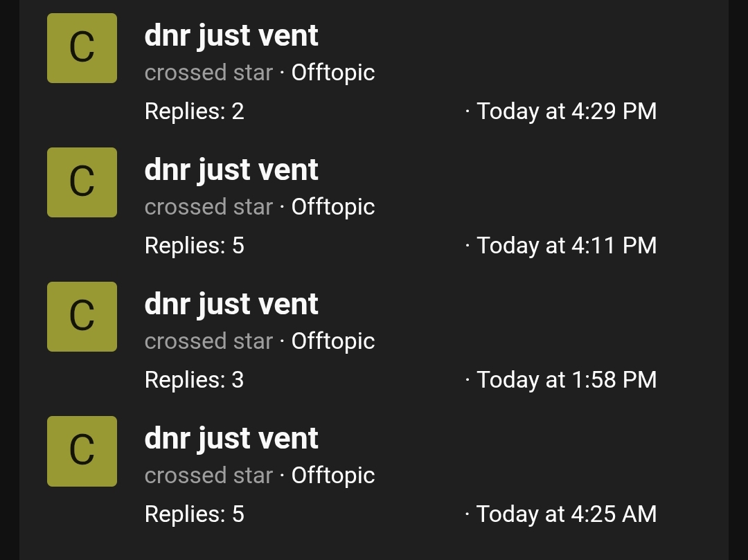Click timestamp Today at 4:25 AM
Viewport: 748px width, 560px height.
click(567, 515)
